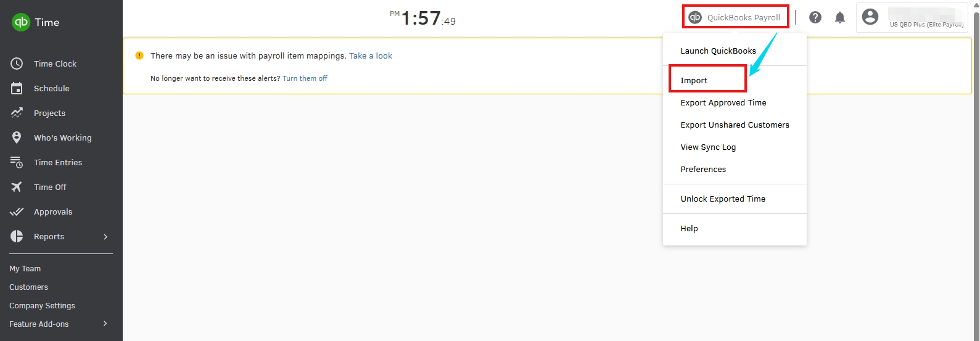Image resolution: width=980 pixels, height=341 pixels.
Task: Follow the "Take a look" link
Action: tap(371, 56)
